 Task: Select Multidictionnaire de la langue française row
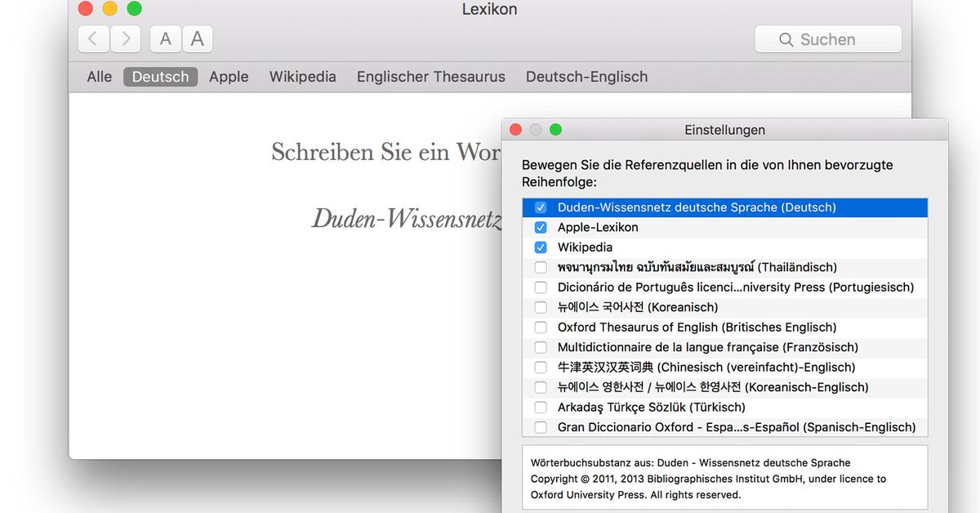(725, 347)
